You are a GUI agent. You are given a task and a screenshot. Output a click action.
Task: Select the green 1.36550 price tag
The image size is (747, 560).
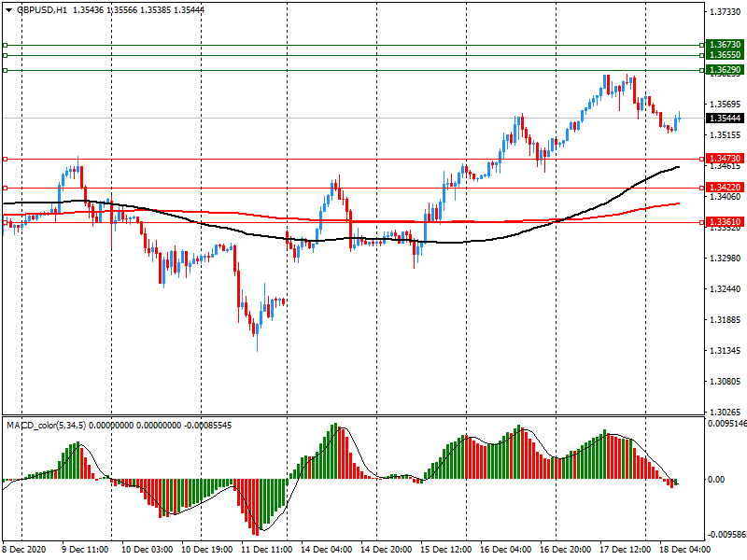pyautogui.click(x=725, y=56)
